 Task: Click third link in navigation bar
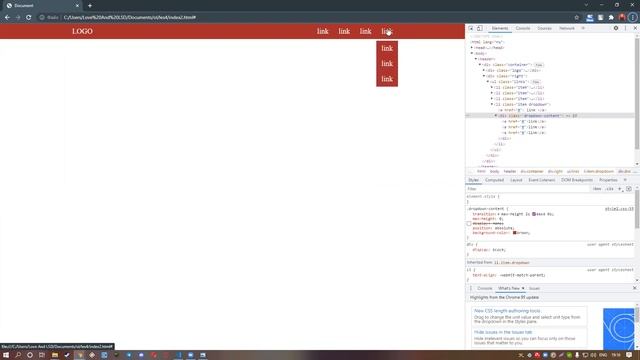coord(365,31)
